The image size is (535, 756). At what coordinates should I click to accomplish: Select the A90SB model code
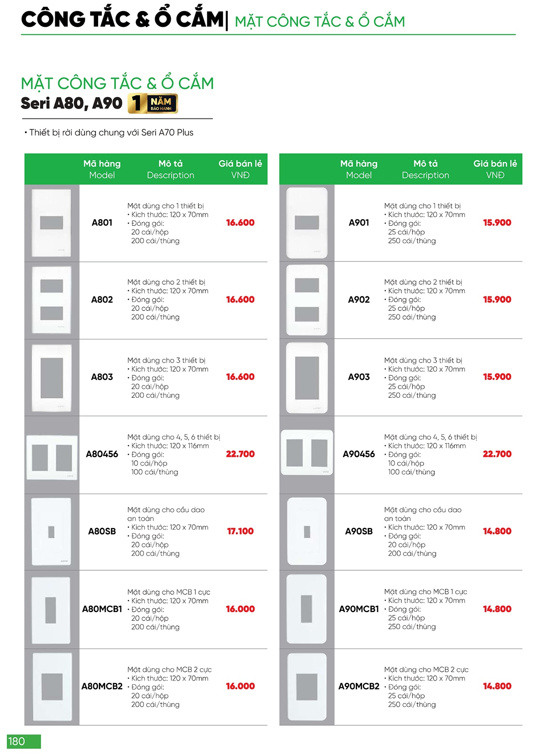coord(359,531)
